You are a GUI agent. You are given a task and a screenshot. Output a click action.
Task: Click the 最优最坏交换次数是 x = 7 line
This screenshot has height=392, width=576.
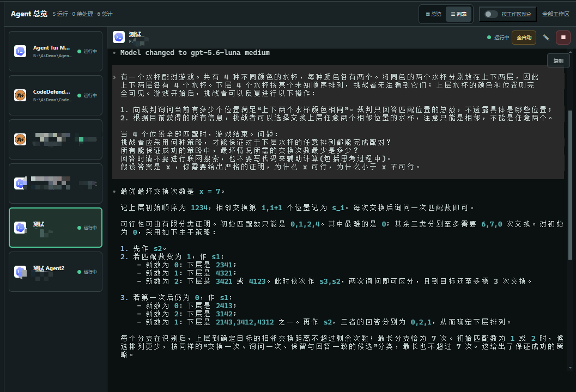click(172, 191)
